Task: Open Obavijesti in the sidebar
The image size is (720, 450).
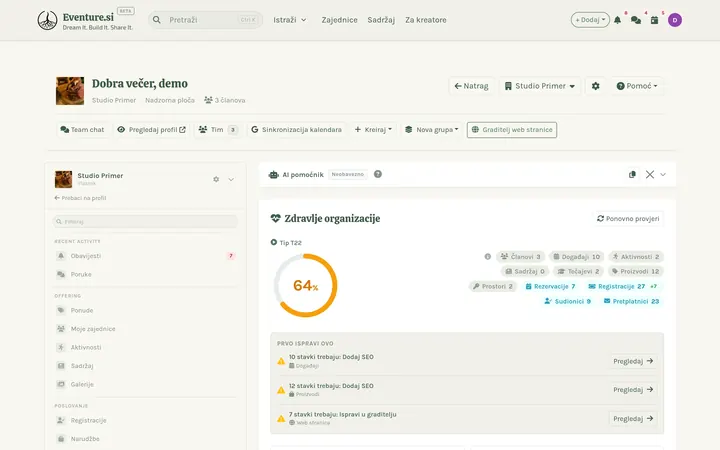Action: 146,256
